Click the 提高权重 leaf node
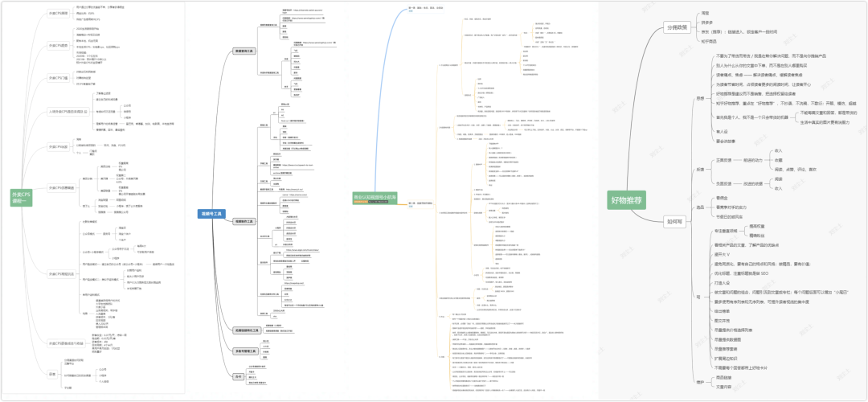The height and width of the screenshot is (402, 868). (x=757, y=226)
